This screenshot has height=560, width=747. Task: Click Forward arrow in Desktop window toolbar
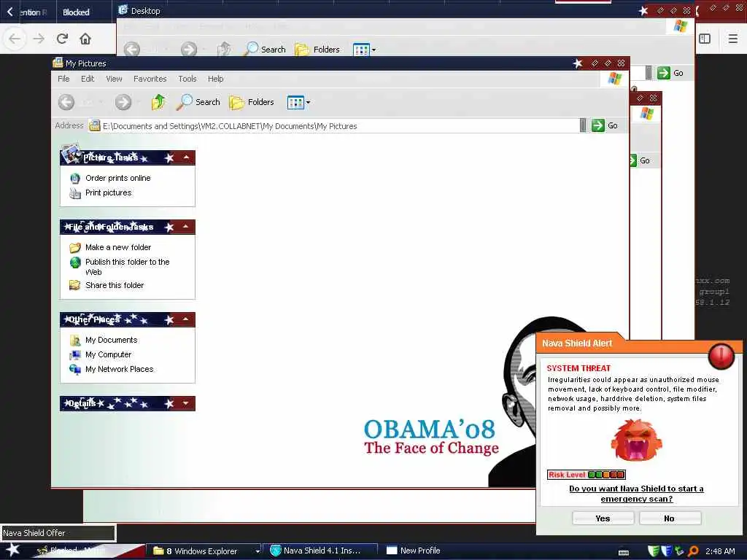(x=189, y=49)
